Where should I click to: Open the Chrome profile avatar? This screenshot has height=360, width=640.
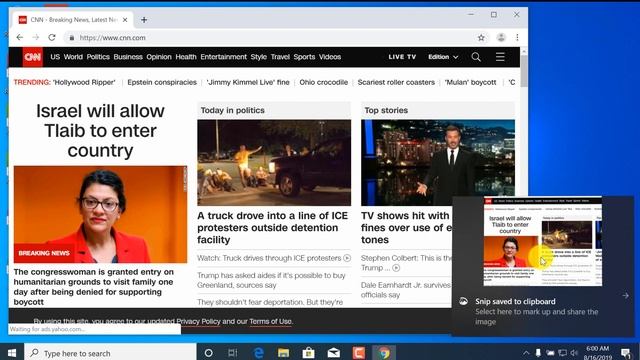coord(501,38)
